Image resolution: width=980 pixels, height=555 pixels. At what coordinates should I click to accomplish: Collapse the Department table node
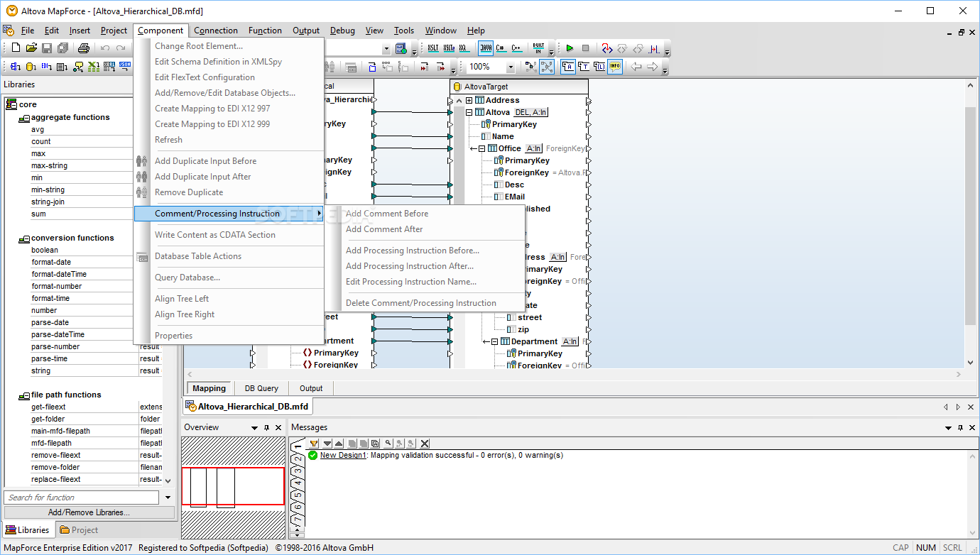coord(494,341)
